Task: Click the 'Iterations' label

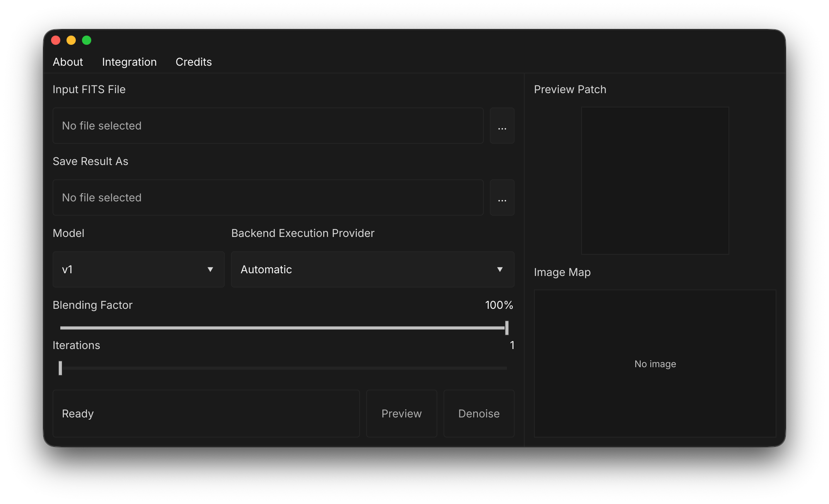Action: pyautogui.click(x=76, y=345)
